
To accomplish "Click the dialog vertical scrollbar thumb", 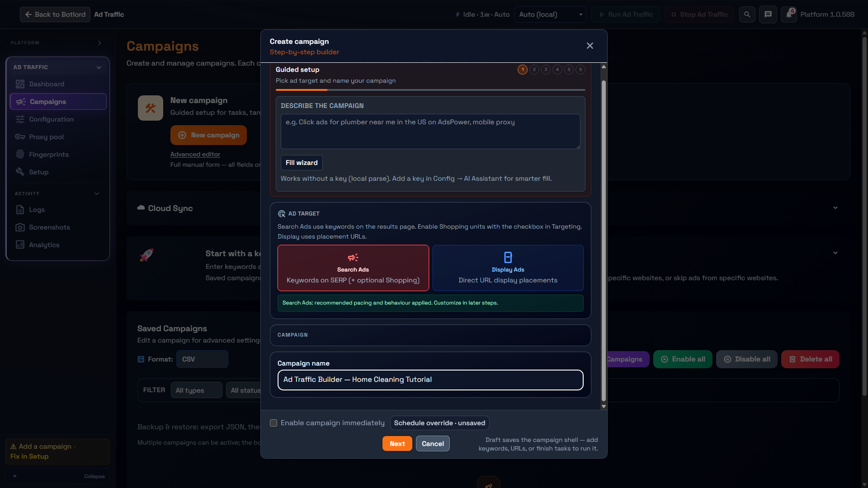I will click(604, 241).
